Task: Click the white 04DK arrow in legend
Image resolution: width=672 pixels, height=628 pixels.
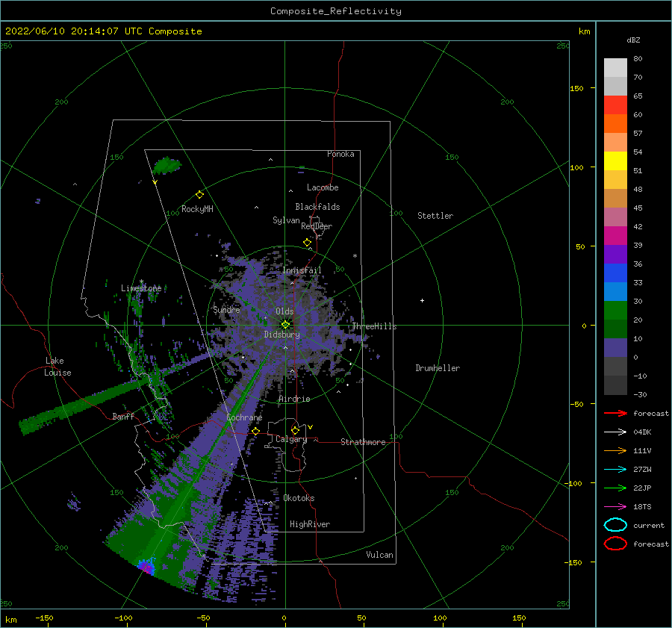Action: [615, 432]
